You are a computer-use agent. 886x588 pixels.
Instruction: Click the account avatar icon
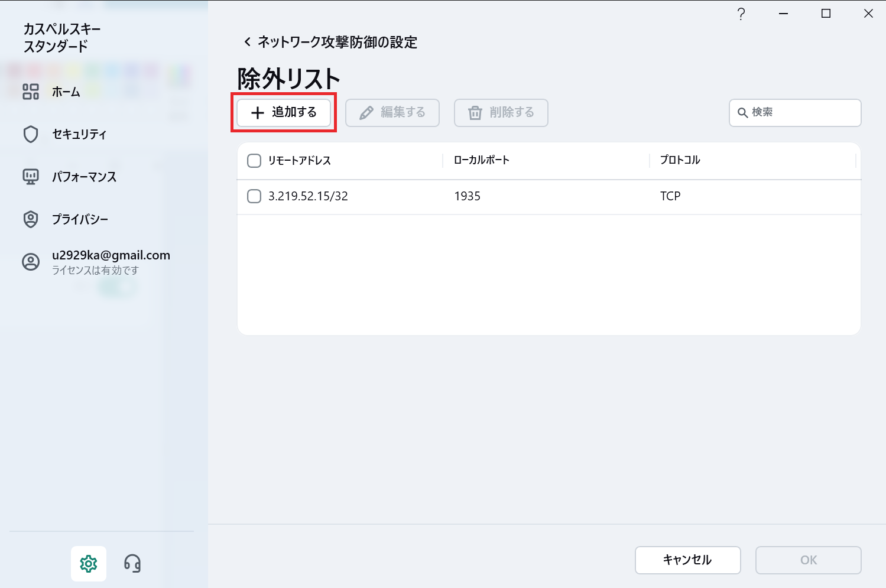pos(31,262)
